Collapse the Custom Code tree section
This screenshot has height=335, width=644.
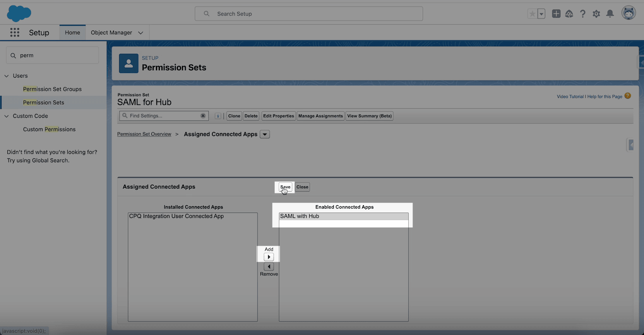tap(7, 116)
